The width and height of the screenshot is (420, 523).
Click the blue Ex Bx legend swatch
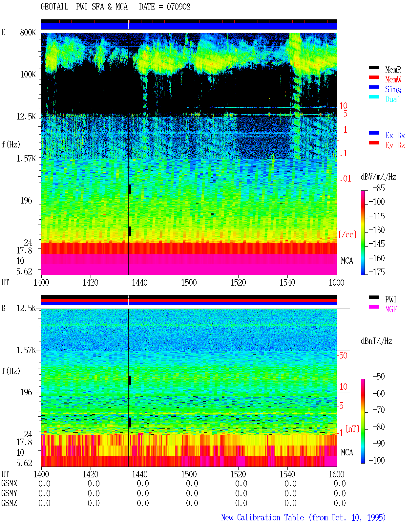pyautogui.click(x=374, y=133)
